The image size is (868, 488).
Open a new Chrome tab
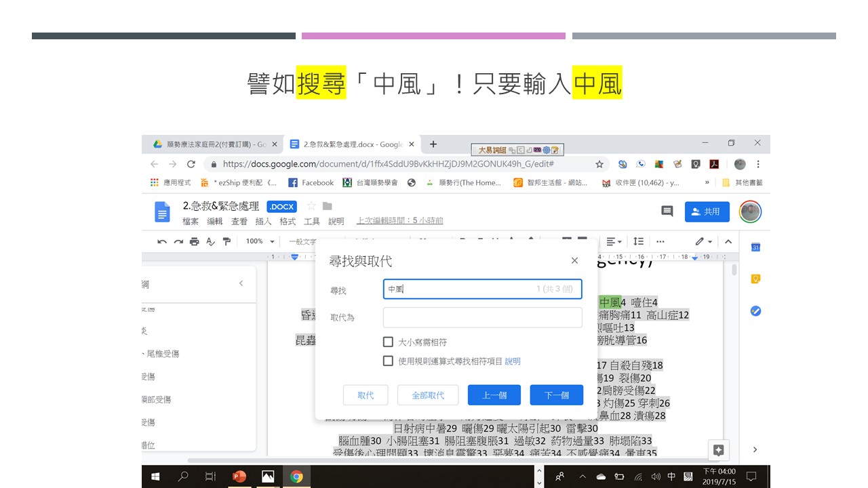coord(433,144)
